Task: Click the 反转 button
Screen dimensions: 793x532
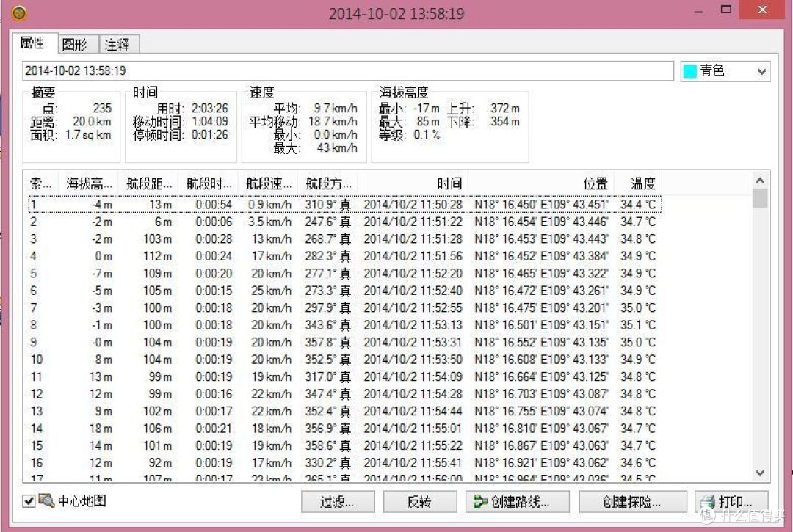Action: pos(419,502)
